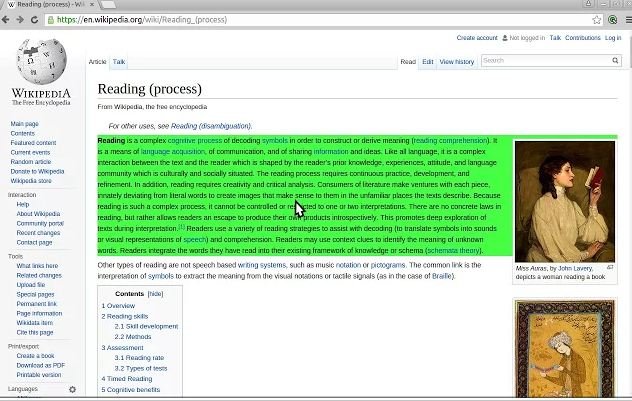Switch to the Talk tab
Screen dimensions: 632x401
coord(118,62)
